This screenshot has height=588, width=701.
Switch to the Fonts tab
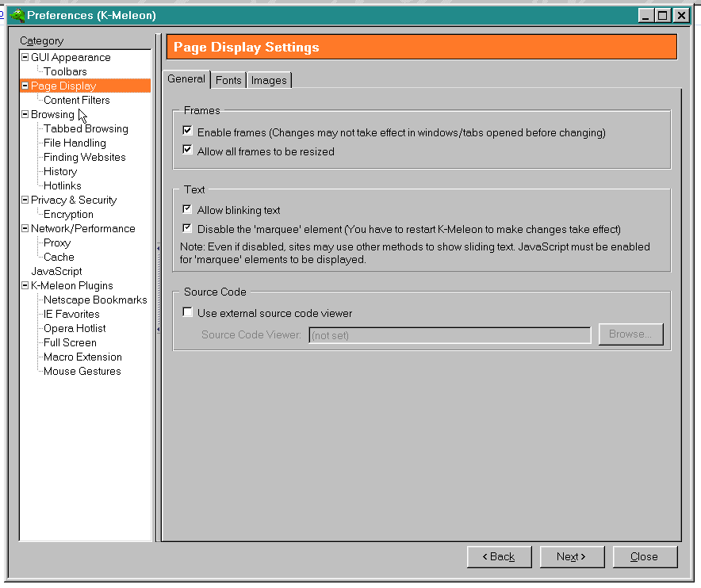tap(228, 80)
